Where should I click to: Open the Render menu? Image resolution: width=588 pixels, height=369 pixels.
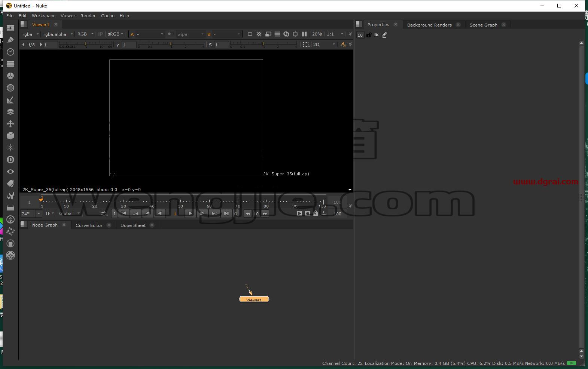tap(88, 16)
